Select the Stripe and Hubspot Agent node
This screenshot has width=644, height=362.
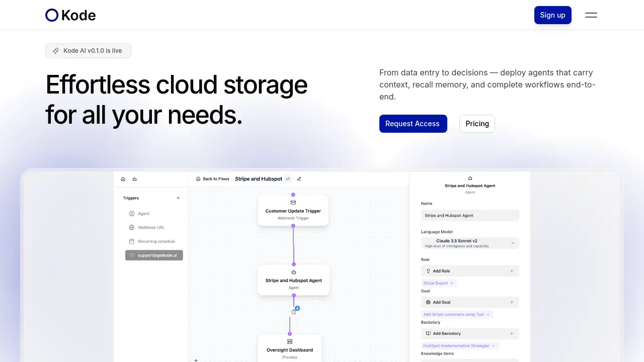click(294, 280)
